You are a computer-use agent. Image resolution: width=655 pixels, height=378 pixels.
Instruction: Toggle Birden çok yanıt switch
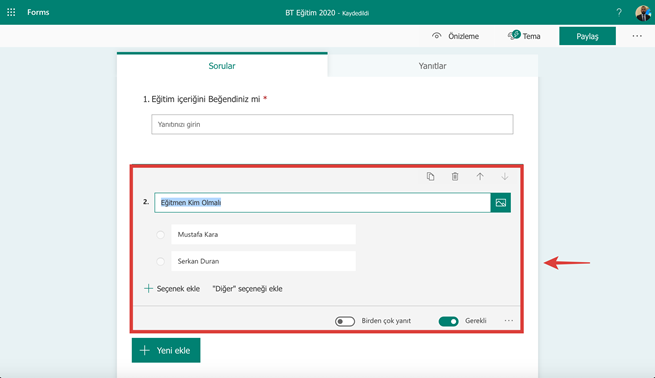pyautogui.click(x=345, y=321)
